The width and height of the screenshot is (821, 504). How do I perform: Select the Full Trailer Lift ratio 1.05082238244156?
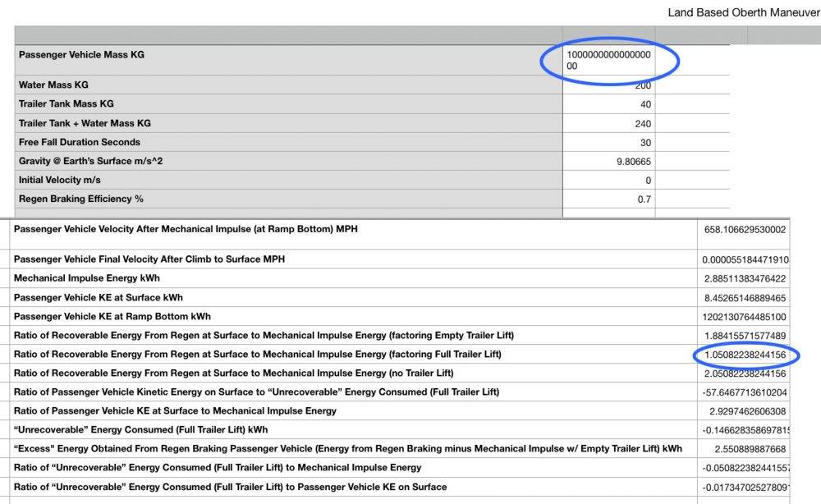745,355
